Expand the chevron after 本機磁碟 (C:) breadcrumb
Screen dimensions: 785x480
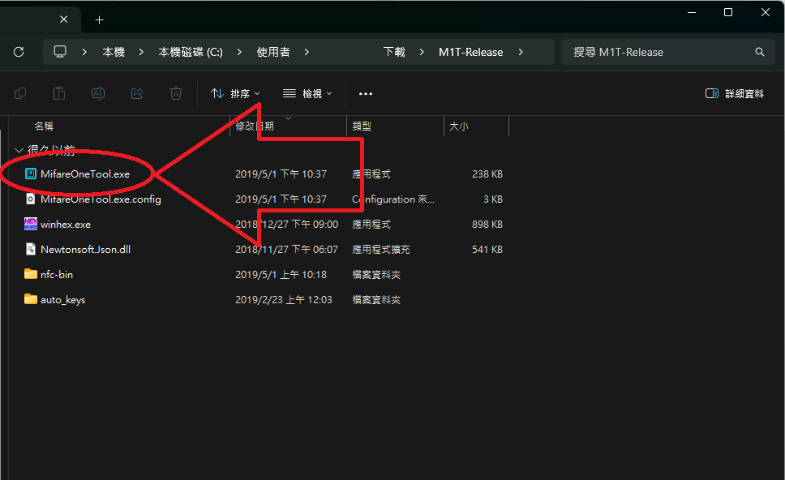point(239,52)
